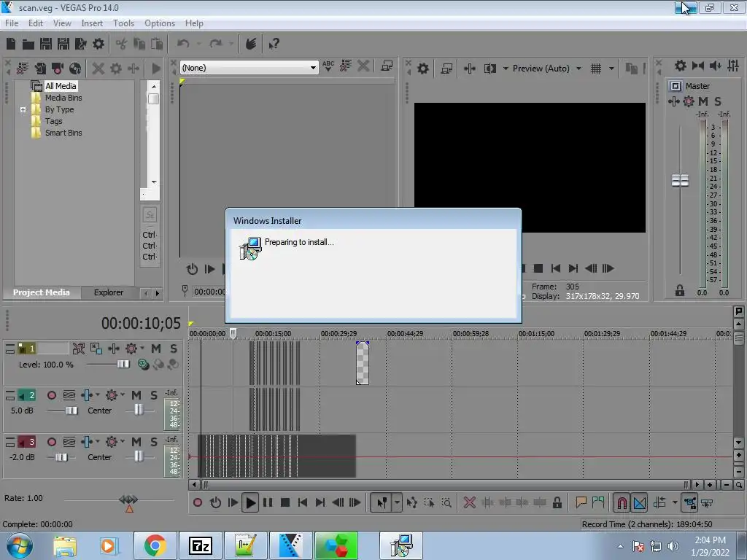Open the Options menu
The width and height of the screenshot is (747, 560).
point(160,23)
